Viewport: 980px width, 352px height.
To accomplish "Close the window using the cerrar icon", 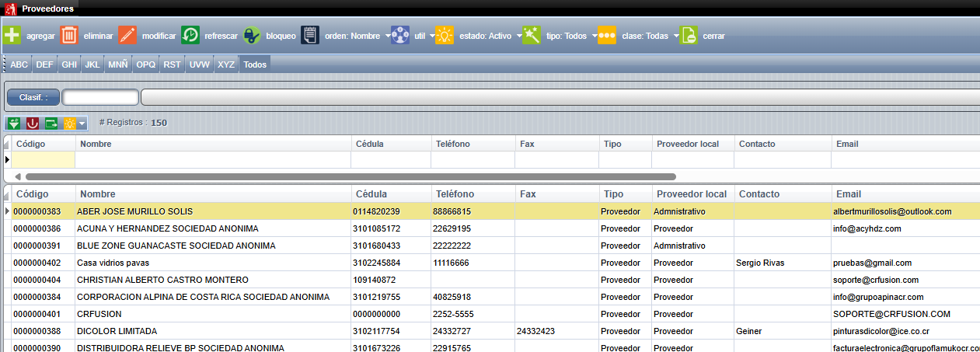I will pos(689,36).
